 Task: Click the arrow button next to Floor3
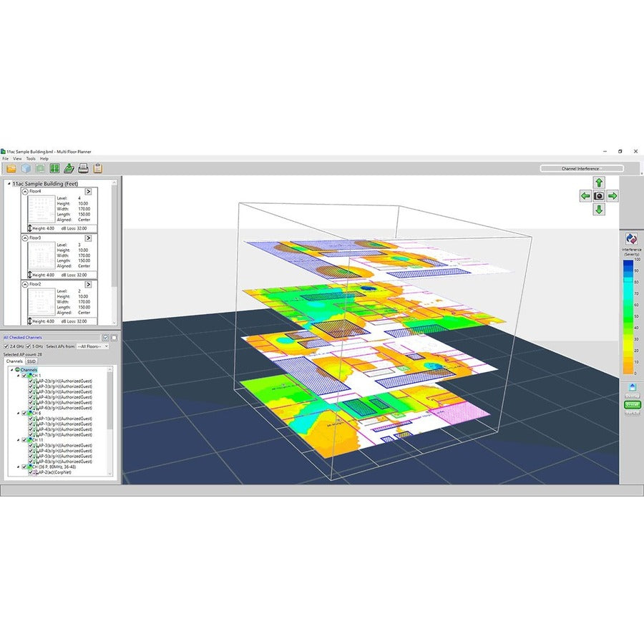[x=88, y=237]
